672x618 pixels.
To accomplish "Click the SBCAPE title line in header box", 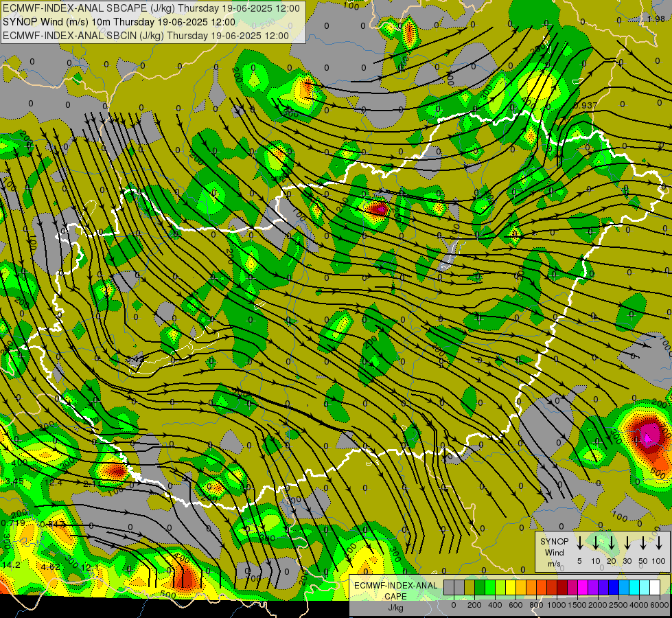I will click(151, 8).
